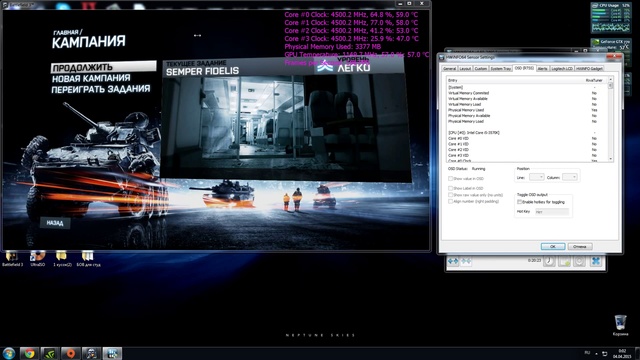
Task: Switch to the Layout tab
Action: pos(465,69)
